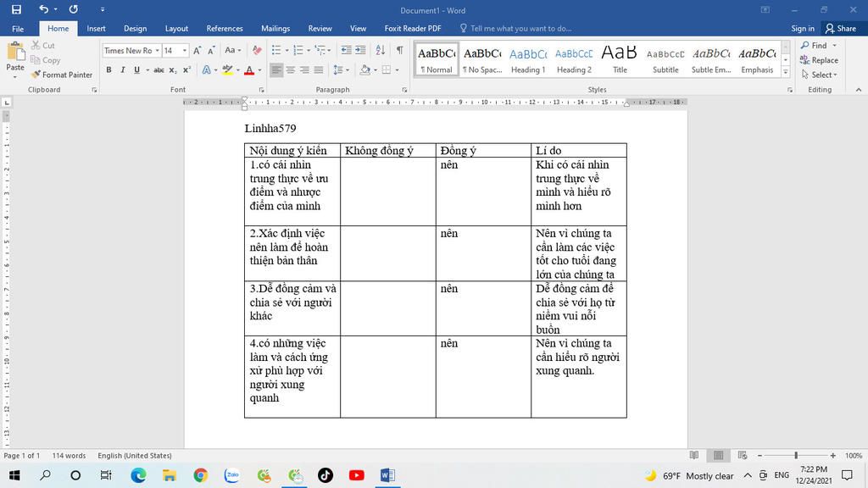The image size is (868, 488).
Task: Switch to the Layout tab
Action: 176,29
